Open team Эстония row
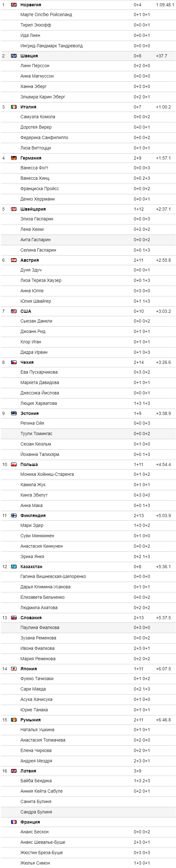Screen dimensions: 176x868 click(x=88, y=413)
